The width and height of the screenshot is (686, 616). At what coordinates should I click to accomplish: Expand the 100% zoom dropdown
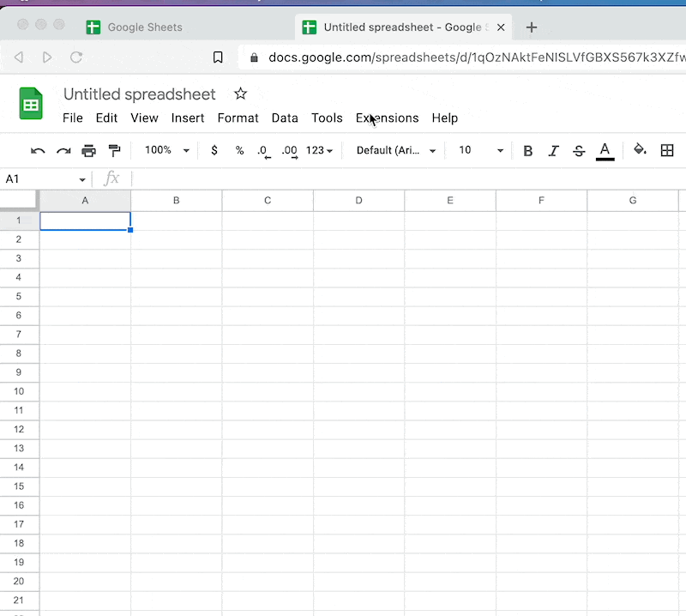[x=167, y=150]
